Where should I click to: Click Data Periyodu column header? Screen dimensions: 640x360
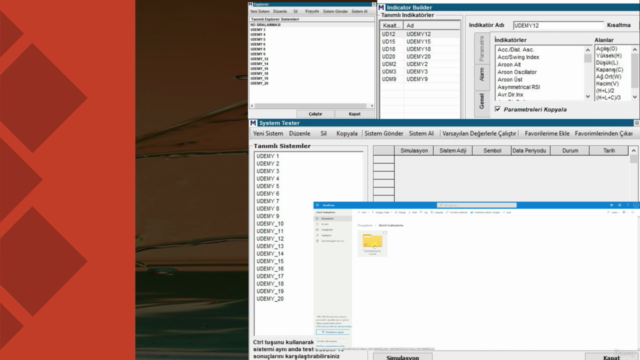click(x=531, y=151)
